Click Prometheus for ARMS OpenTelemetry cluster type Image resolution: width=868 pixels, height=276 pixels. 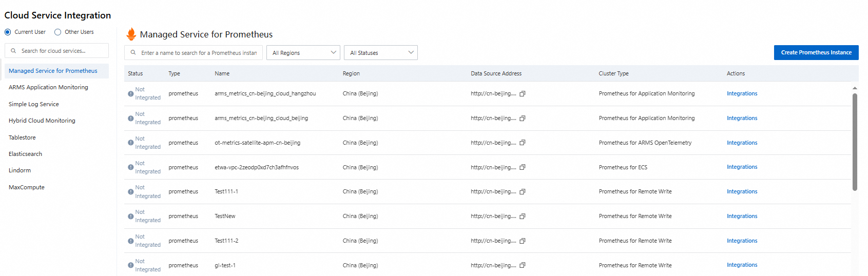pos(645,143)
